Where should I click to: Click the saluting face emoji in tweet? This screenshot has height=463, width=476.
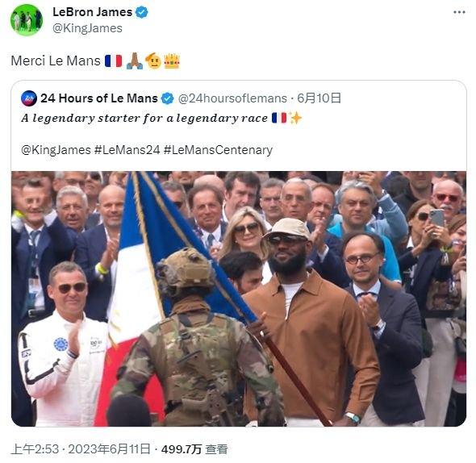[x=153, y=60]
